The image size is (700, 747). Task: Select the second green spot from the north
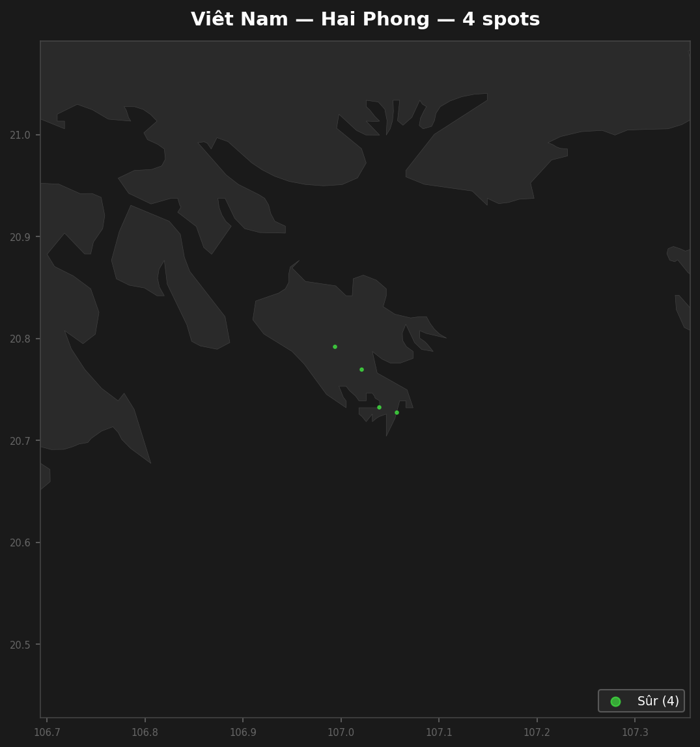pos(361,370)
